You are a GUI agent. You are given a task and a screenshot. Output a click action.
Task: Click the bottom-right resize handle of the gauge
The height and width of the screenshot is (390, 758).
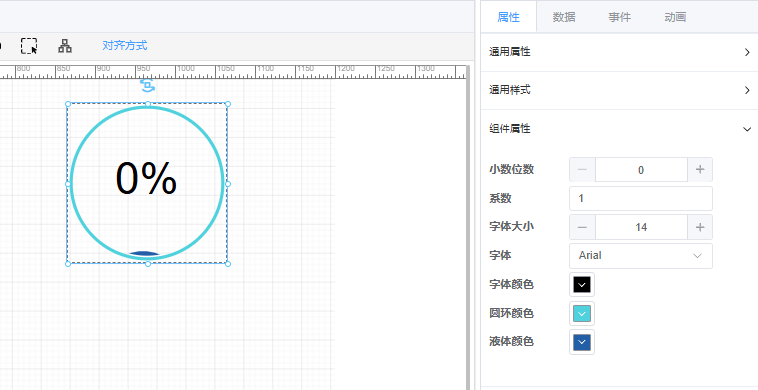tap(228, 263)
